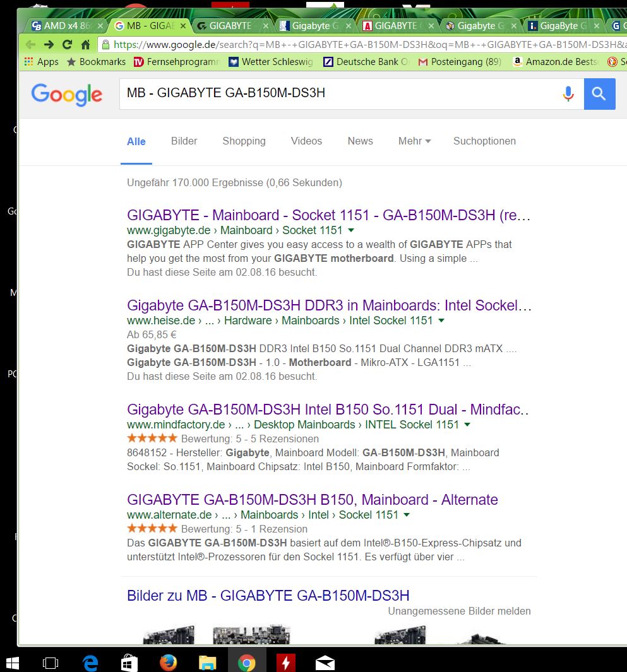
Task: Select the Alle search tab
Action: 136,141
